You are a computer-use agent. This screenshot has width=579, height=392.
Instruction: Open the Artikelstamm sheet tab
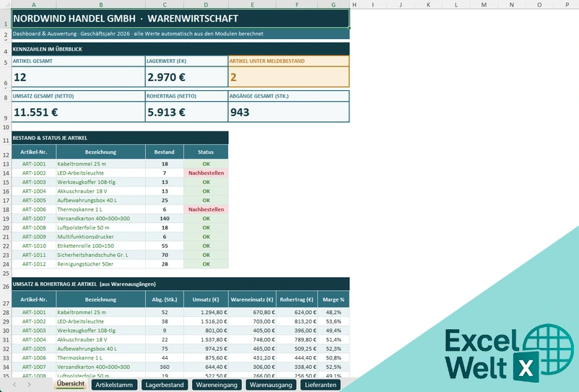[114, 385]
